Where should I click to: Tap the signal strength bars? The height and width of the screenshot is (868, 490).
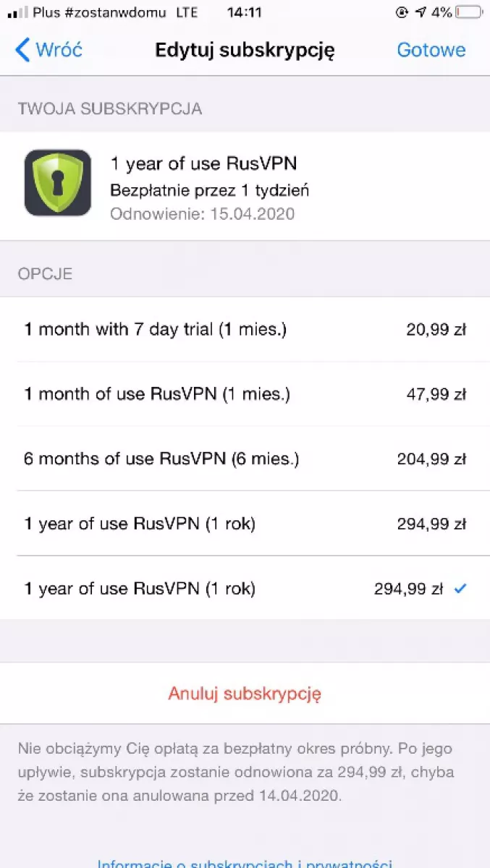pyautogui.click(x=18, y=13)
